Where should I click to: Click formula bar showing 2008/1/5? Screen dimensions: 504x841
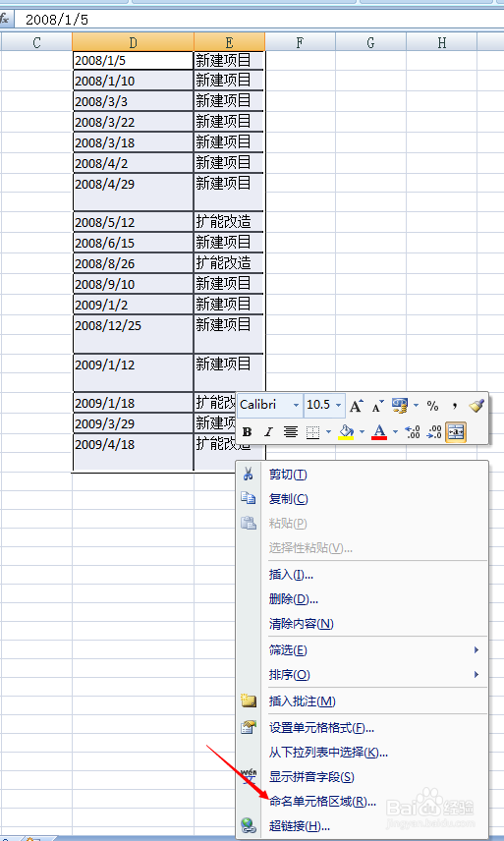point(259,20)
